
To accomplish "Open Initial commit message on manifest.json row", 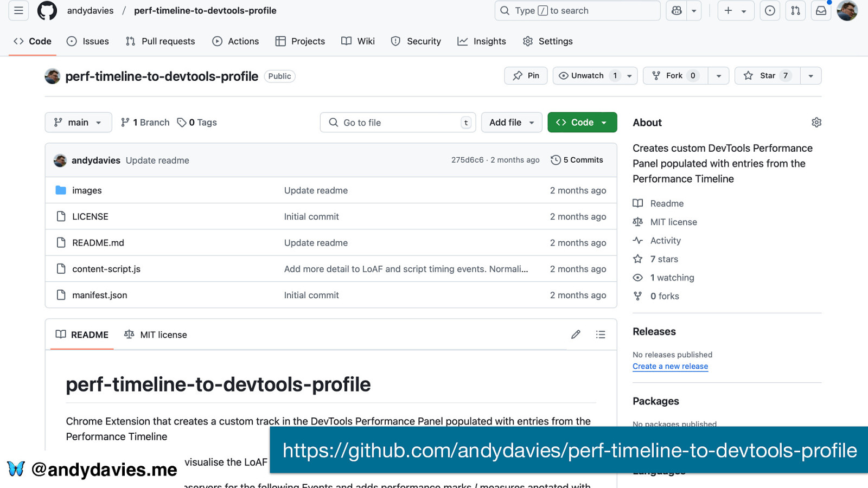I will (311, 295).
